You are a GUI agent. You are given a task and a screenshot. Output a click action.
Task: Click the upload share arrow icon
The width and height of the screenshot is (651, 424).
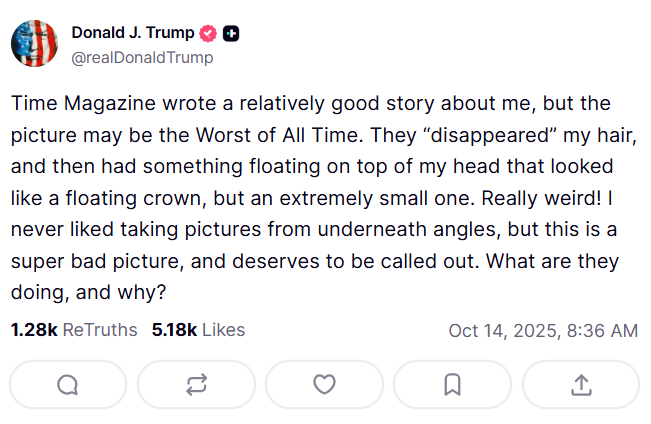(x=580, y=384)
